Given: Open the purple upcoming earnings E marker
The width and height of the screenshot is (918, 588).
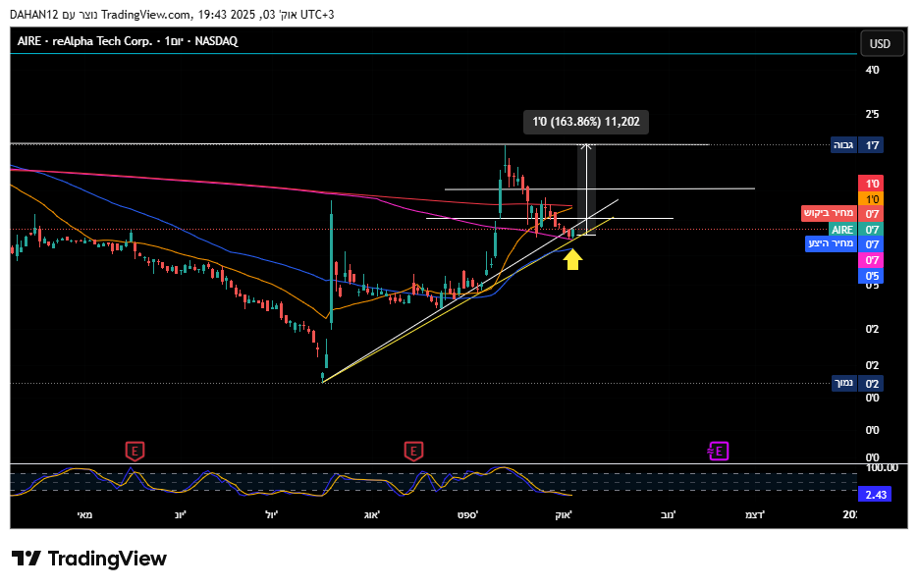Looking at the screenshot, I should (719, 452).
